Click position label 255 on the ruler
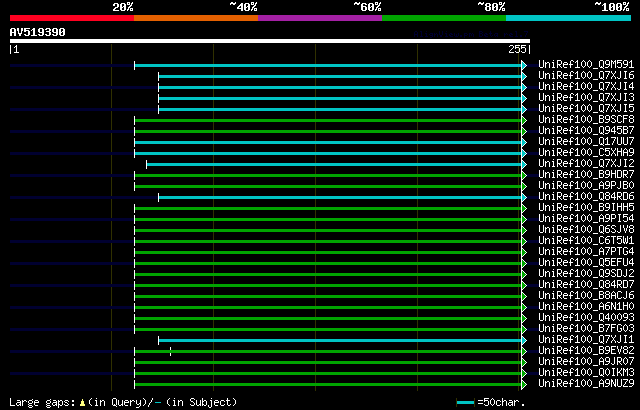 point(517,49)
